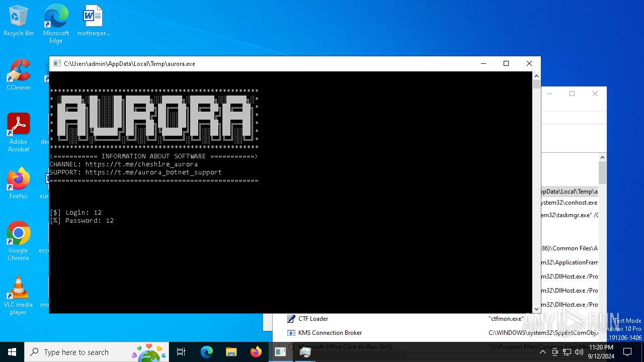
Task: Click the aurora.exe console window icon
Action: tap(57, 64)
